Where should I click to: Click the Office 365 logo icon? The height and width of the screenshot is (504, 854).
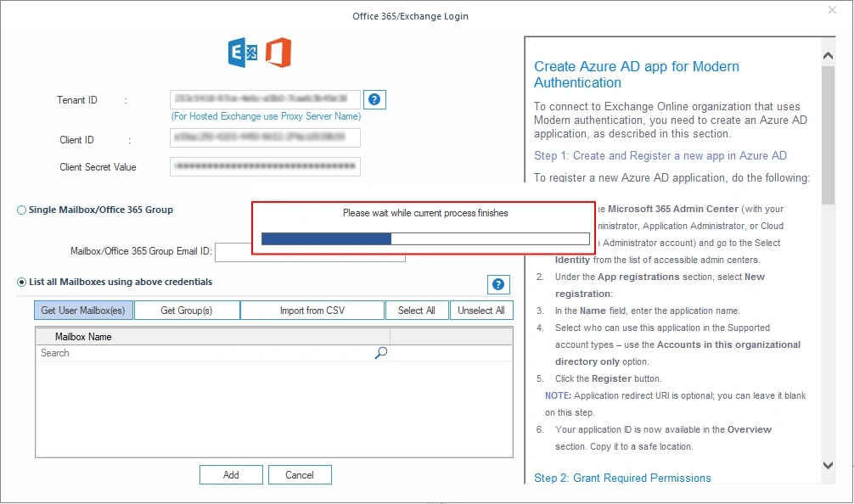[278, 53]
